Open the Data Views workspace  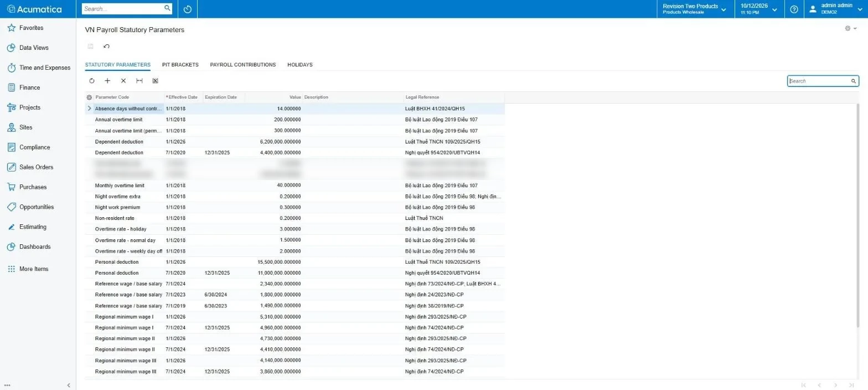(34, 48)
